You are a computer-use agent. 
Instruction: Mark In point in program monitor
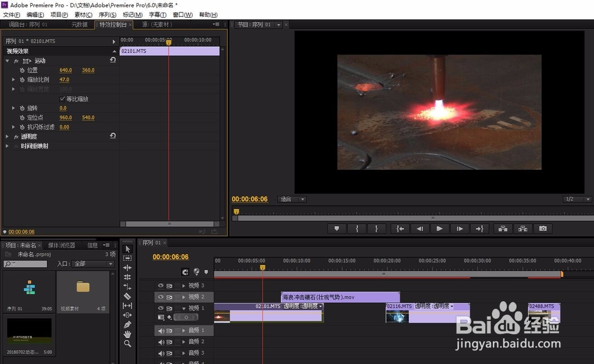pyautogui.click(x=357, y=229)
